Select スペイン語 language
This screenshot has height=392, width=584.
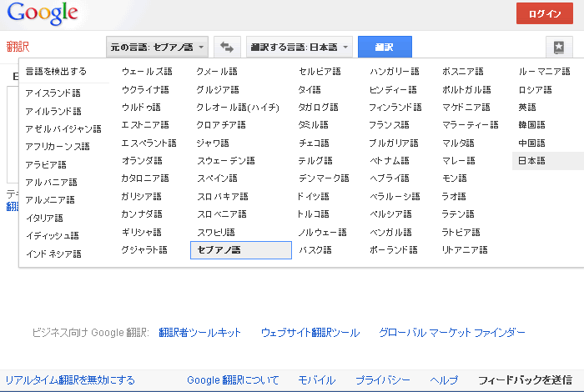point(217,178)
